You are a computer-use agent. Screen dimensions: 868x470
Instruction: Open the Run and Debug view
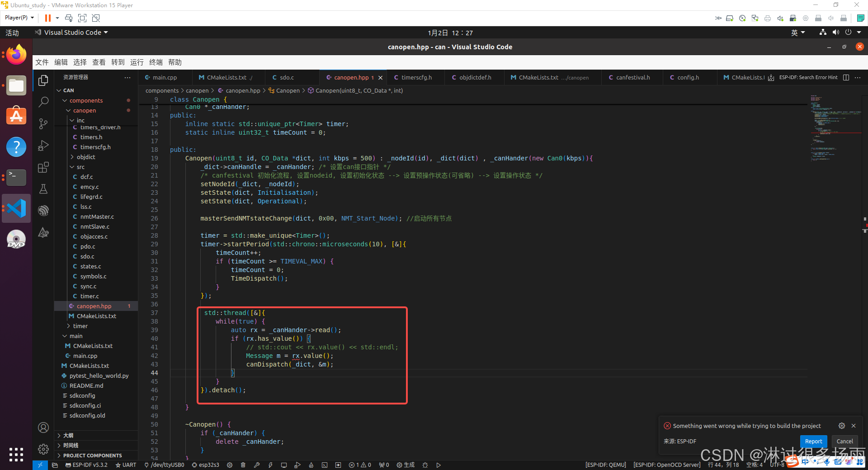point(43,146)
